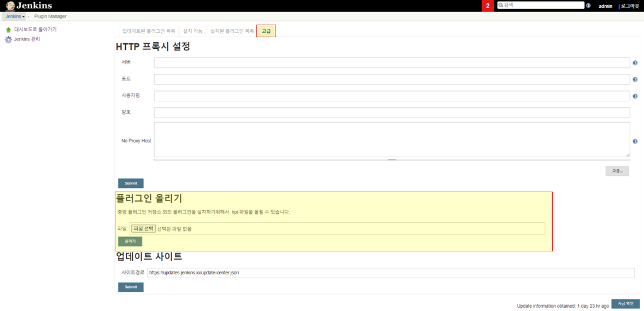This screenshot has width=644, height=311.
Task: Select the 고급 tab
Action: click(x=266, y=31)
